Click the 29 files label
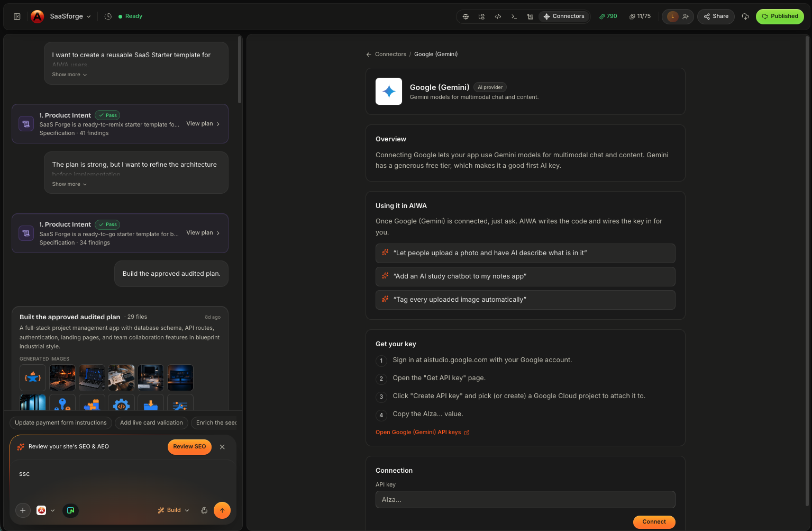This screenshot has height=531, width=812. 137,317
